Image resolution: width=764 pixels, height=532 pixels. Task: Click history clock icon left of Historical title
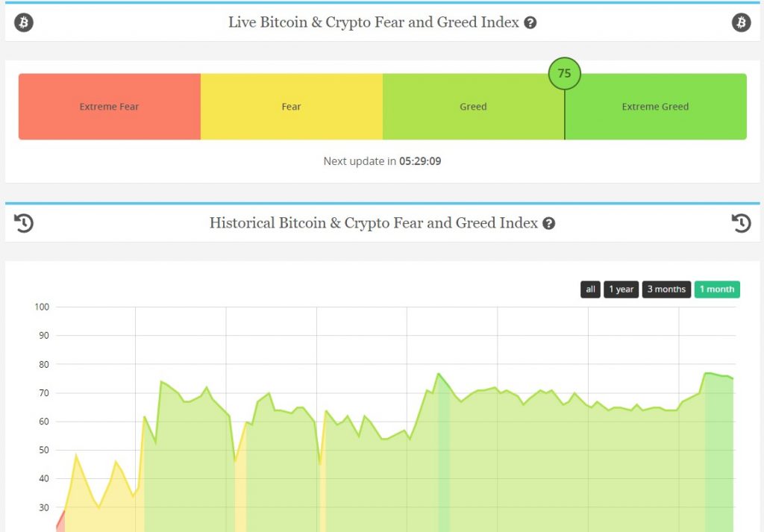tap(23, 223)
